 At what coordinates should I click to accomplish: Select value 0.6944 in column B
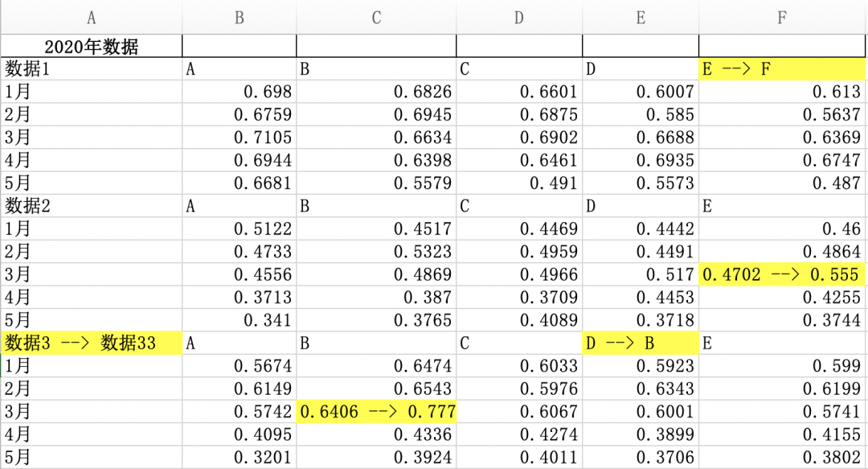pyautogui.click(x=240, y=160)
